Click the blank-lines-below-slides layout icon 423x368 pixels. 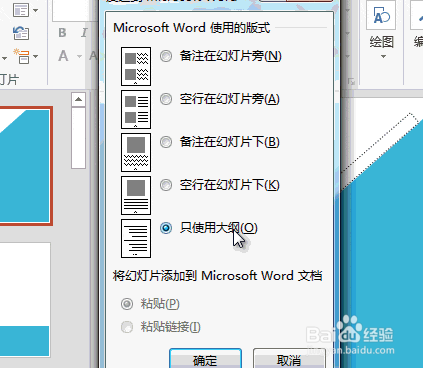[136, 195]
